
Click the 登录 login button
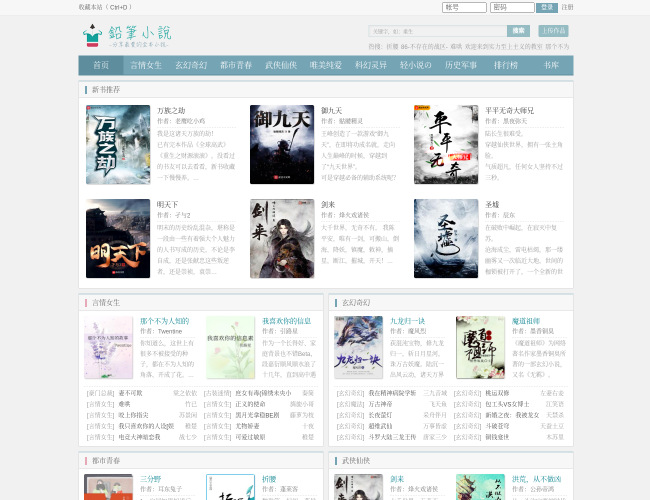pyautogui.click(x=548, y=7)
